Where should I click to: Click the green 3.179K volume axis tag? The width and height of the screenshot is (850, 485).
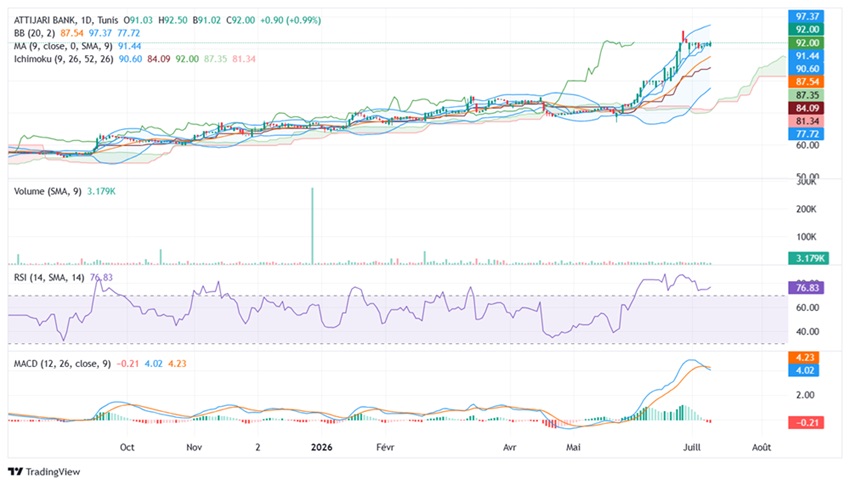(x=808, y=258)
